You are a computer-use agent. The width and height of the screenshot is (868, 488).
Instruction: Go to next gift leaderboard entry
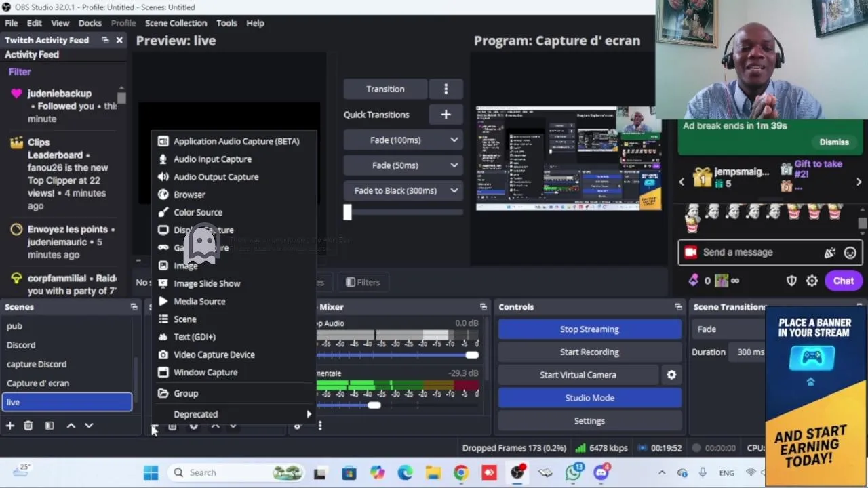pyautogui.click(x=859, y=182)
